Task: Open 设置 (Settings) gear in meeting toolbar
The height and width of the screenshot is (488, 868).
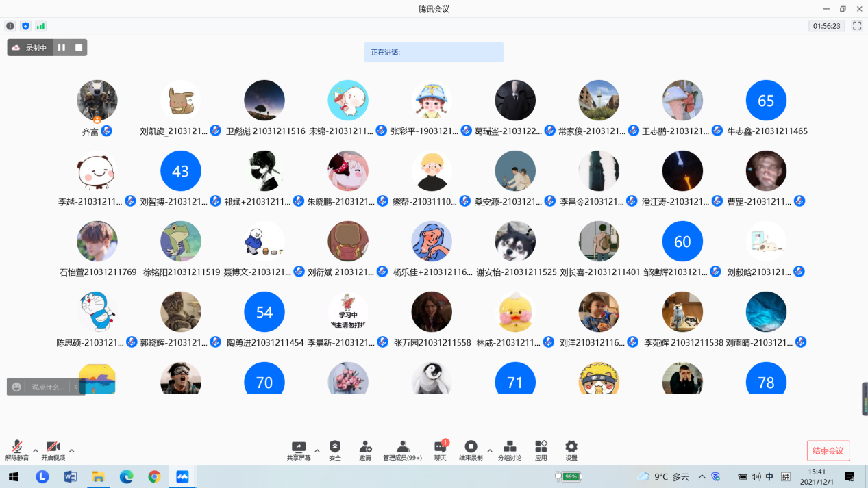Action: tap(571, 447)
